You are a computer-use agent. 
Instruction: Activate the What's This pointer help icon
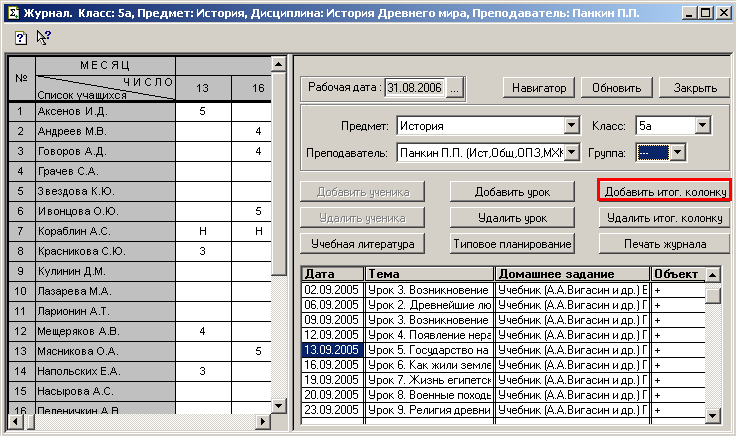pyautogui.click(x=44, y=36)
